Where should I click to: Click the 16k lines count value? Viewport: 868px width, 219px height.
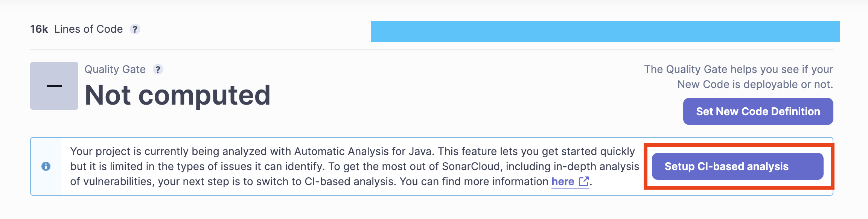click(39, 29)
